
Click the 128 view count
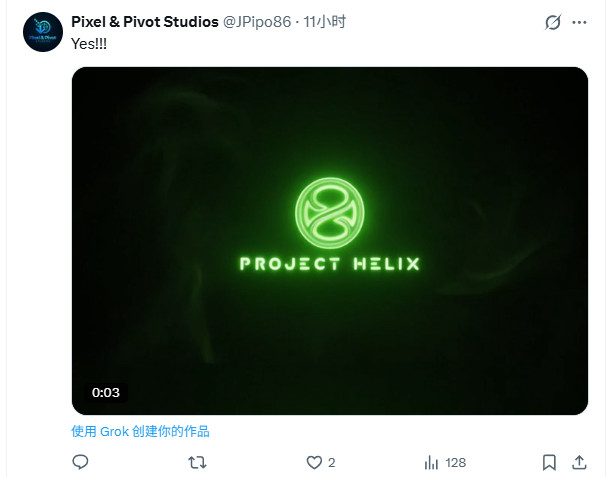[x=456, y=463]
